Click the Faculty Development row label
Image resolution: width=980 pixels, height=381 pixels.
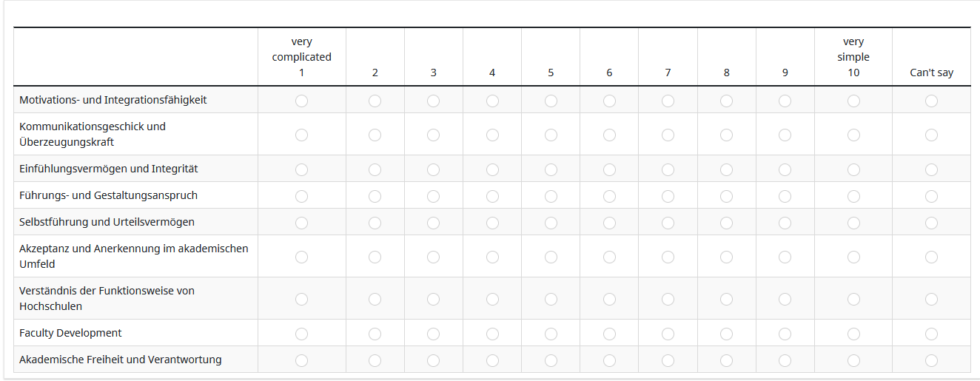coord(70,333)
